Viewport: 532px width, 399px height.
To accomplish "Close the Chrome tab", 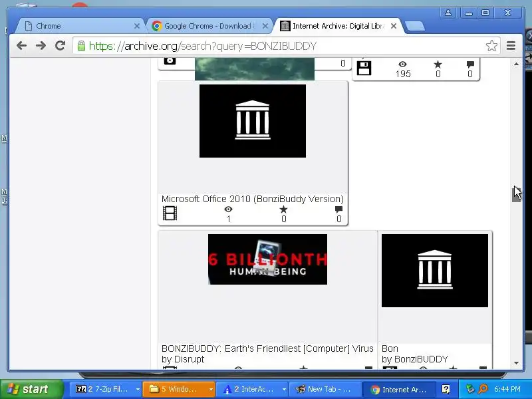I will (x=137, y=26).
